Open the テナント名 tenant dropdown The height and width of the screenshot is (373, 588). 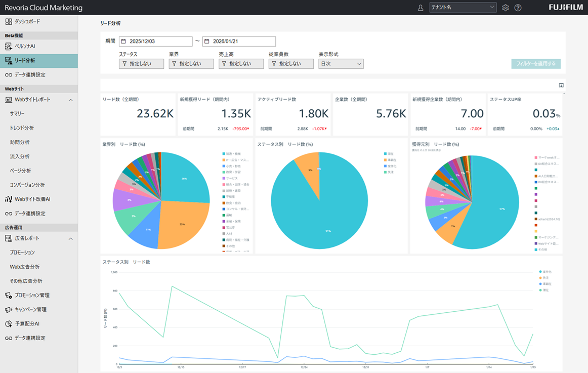463,8
